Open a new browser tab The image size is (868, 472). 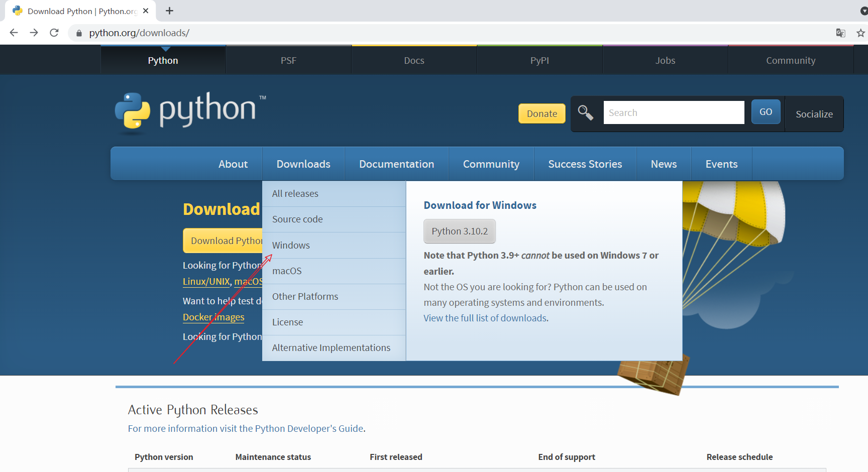(169, 11)
